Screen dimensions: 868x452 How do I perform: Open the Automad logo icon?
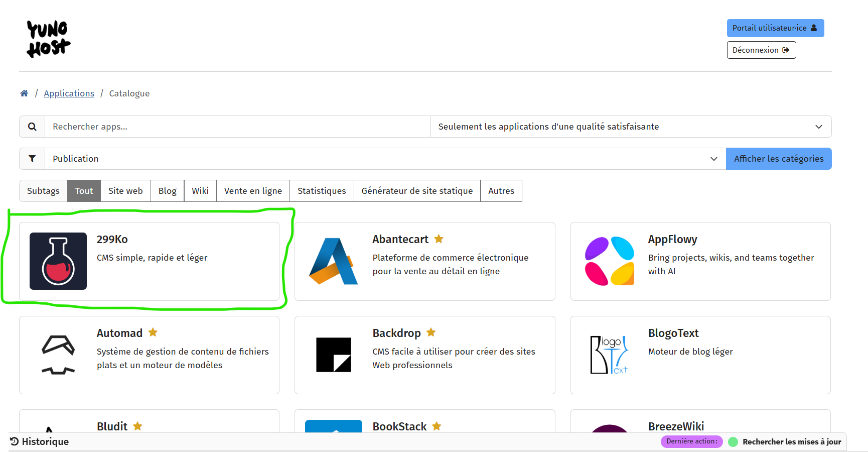tap(58, 355)
